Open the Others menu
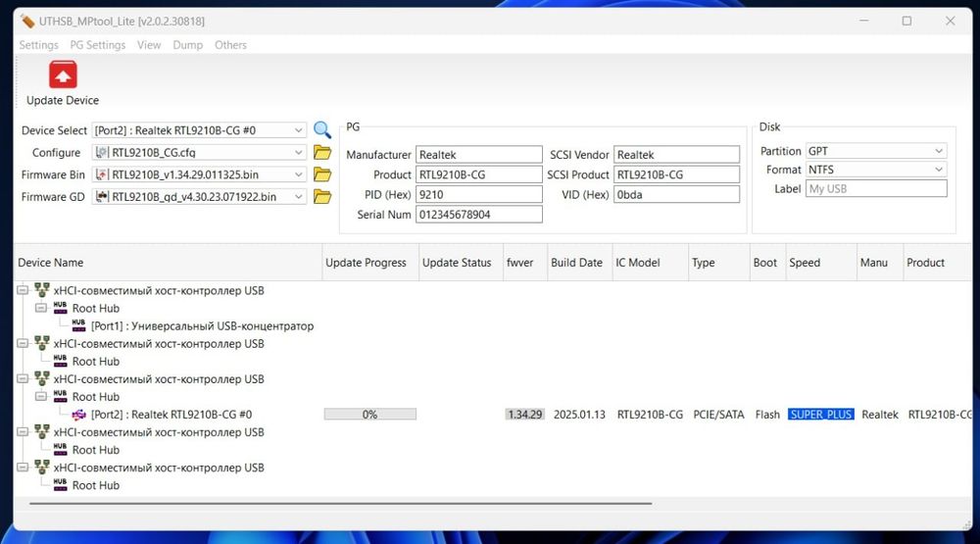Image resolution: width=980 pixels, height=544 pixels. point(230,45)
